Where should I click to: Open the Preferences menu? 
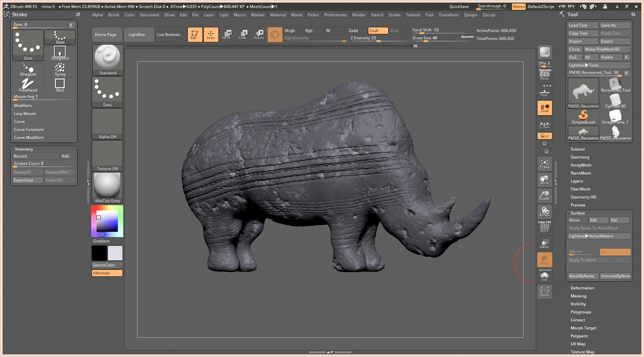335,15
